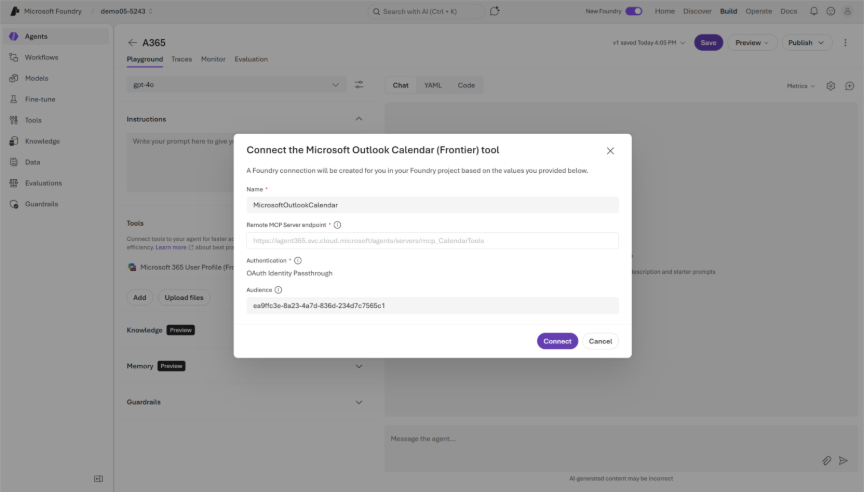This screenshot has height=492, width=864.
Task: Click the Add tool button
Action: [x=139, y=298]
